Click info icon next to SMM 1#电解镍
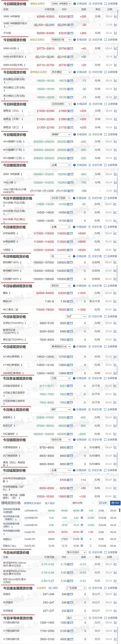The height and width of the screenshot is (644, 121). coord(21,174)
